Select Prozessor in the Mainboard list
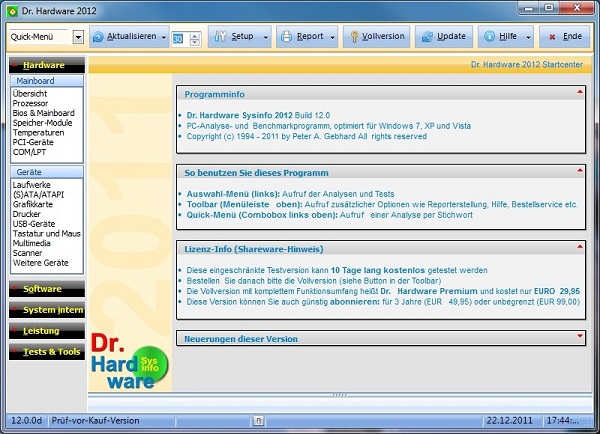600x434 pixels. [x=30, y=104]
